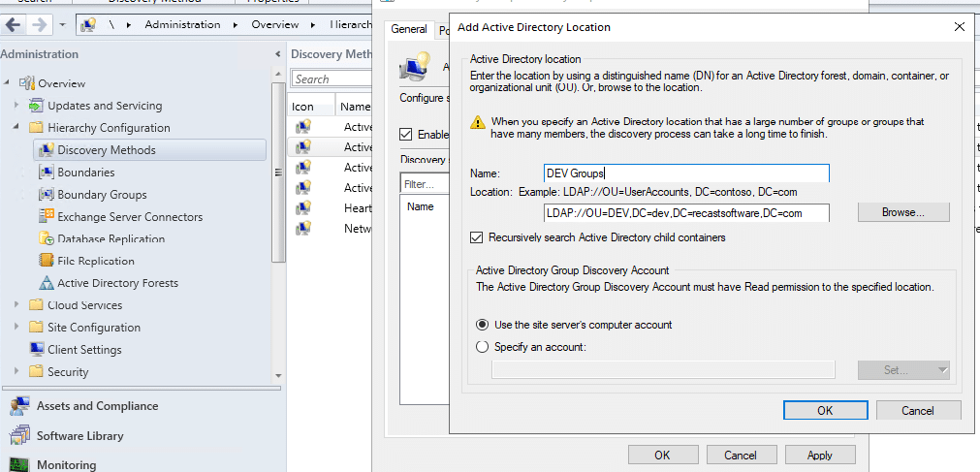Expand the Site Configuration tree node
Screen dimensions: 980x472
(x=16, y=328)
